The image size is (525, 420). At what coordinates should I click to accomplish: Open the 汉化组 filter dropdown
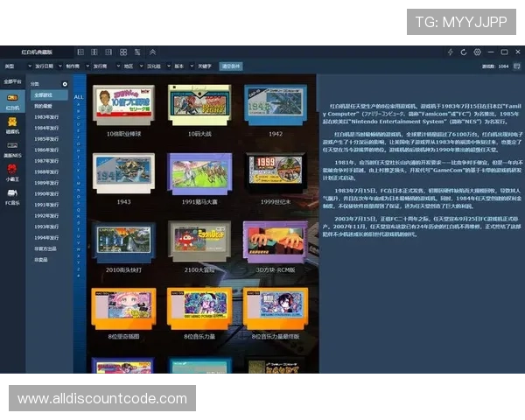pyautogui.click(x=158, y=66)
